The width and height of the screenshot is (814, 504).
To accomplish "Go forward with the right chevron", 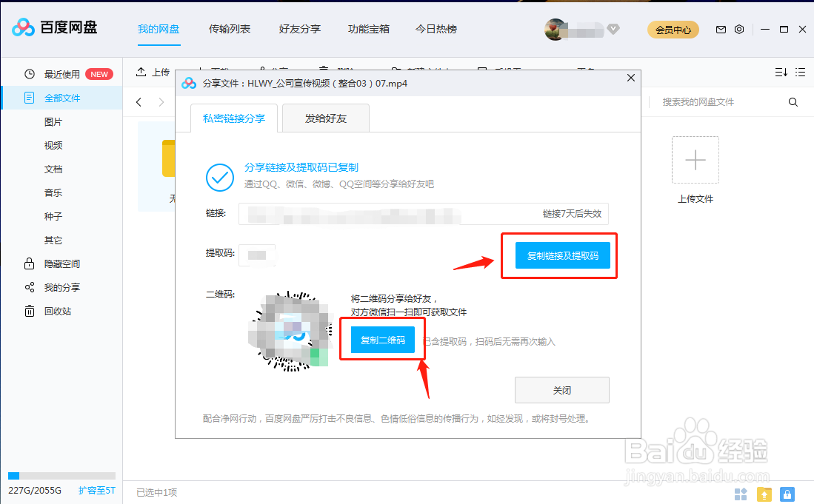I will (161, 102).
